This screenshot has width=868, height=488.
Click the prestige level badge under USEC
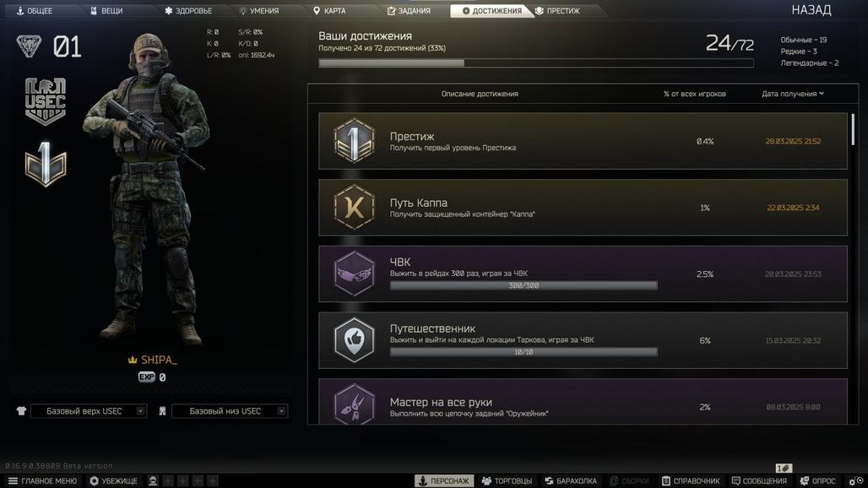46,165
